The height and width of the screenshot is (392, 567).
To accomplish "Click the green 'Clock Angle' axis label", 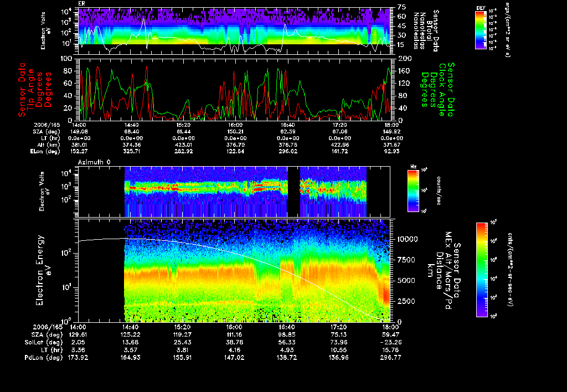I will [441, 90].
